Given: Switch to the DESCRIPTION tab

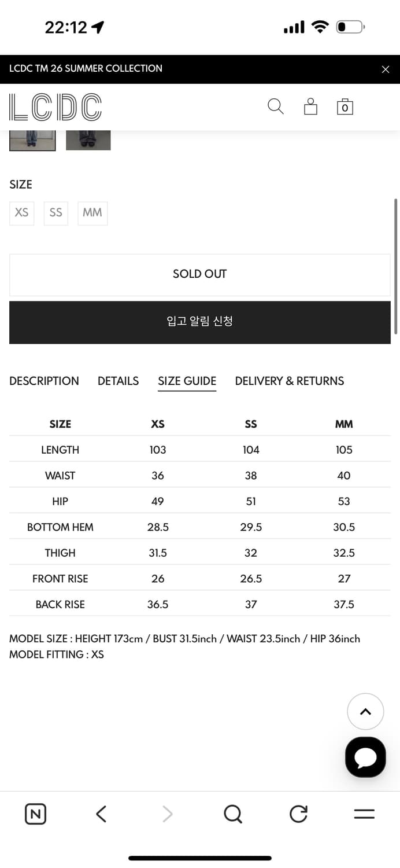Looking at the screenshot, I should point(44,381).
